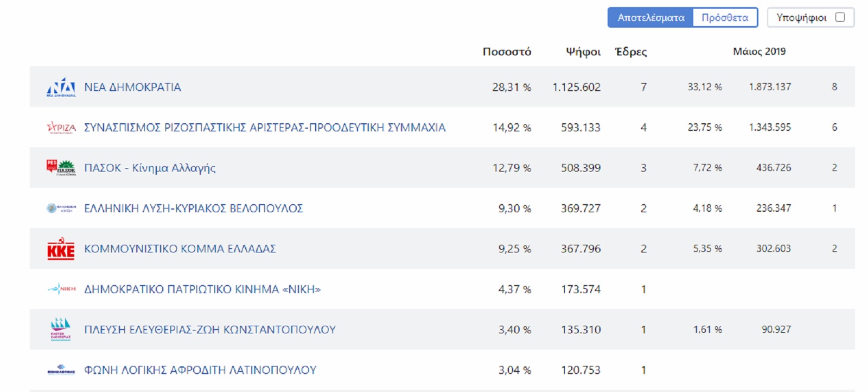
Task: Select the 3,40 % percentage value
Action: pyautogui.click(x=515, y=330)
